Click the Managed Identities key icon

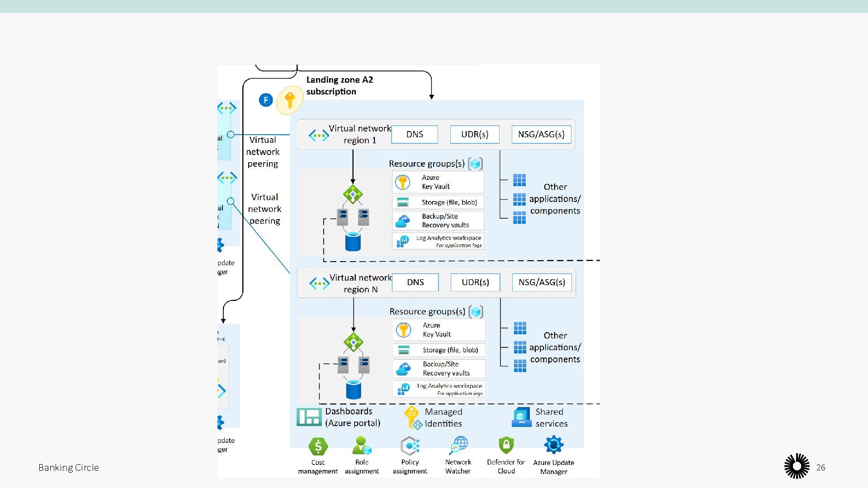412,417
